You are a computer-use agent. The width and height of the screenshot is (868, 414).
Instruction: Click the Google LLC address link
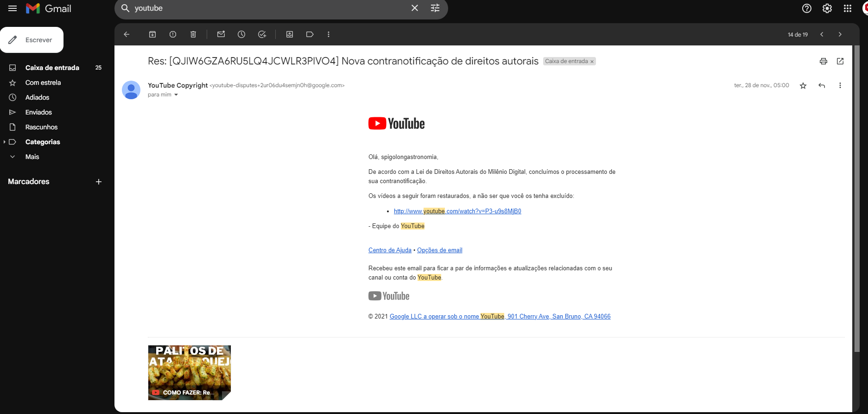500,316
